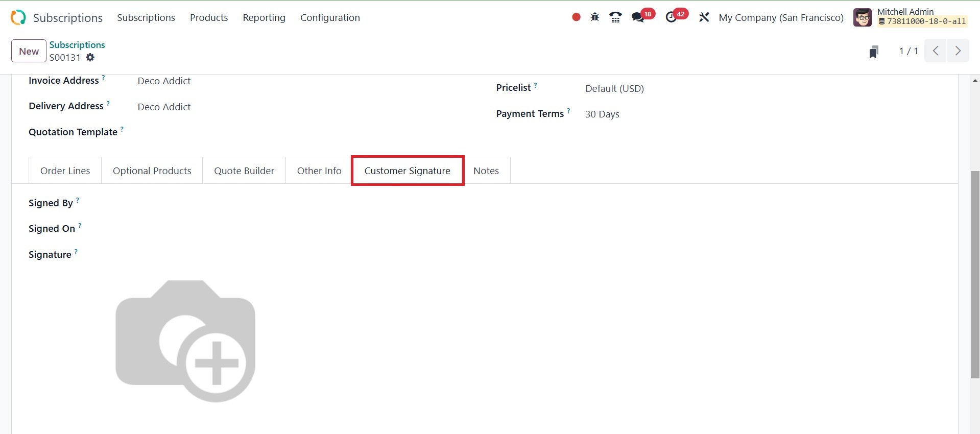Show help tooltip for Pricelist
Screen dimensions: 980x434
tap(535, 85)
